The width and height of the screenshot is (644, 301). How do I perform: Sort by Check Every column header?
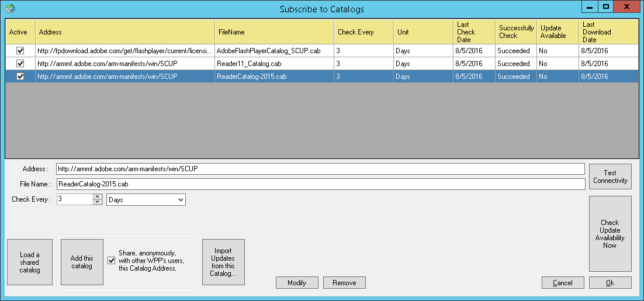(x=364, y=32)
